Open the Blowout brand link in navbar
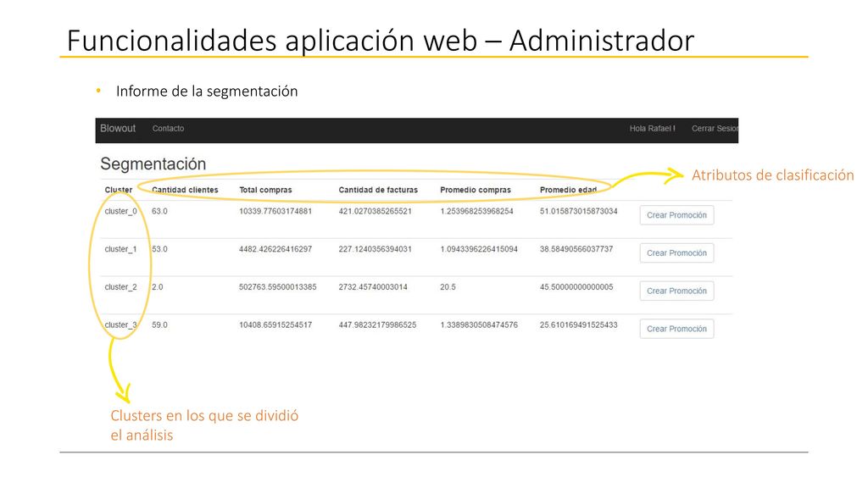The width and height of the screenshot is (868, 488). pos(118,129)
